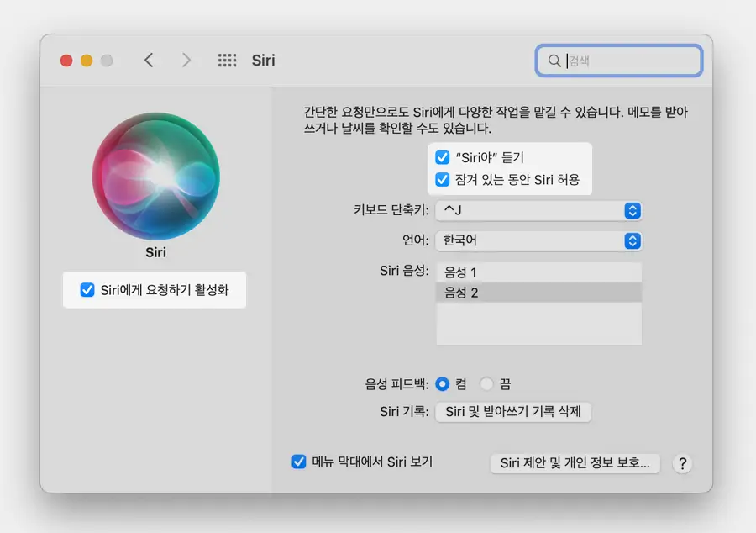Click the Siri description paragraph
The width and height of the screenshot is (756, 533).
pyautogui.click(x=495, y=120)
